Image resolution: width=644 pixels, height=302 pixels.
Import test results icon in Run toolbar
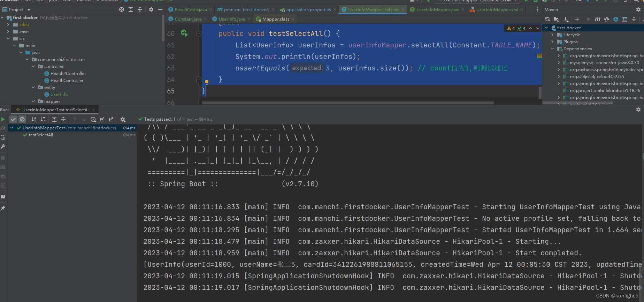(102, 119)
